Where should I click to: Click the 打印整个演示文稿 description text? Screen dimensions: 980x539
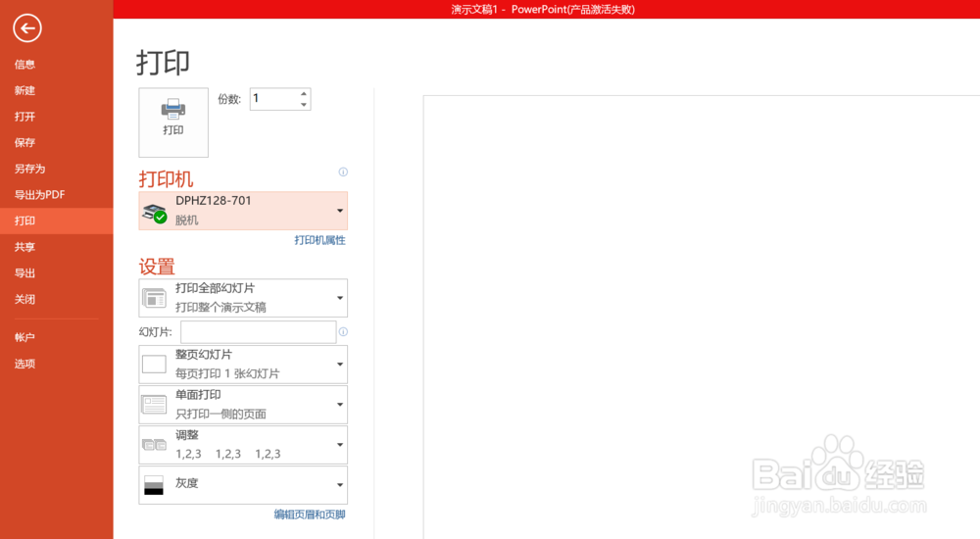click(x=220, y=307)
